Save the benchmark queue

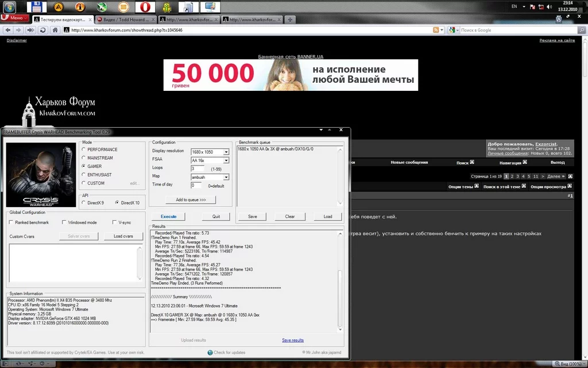[x=253, y=216]
